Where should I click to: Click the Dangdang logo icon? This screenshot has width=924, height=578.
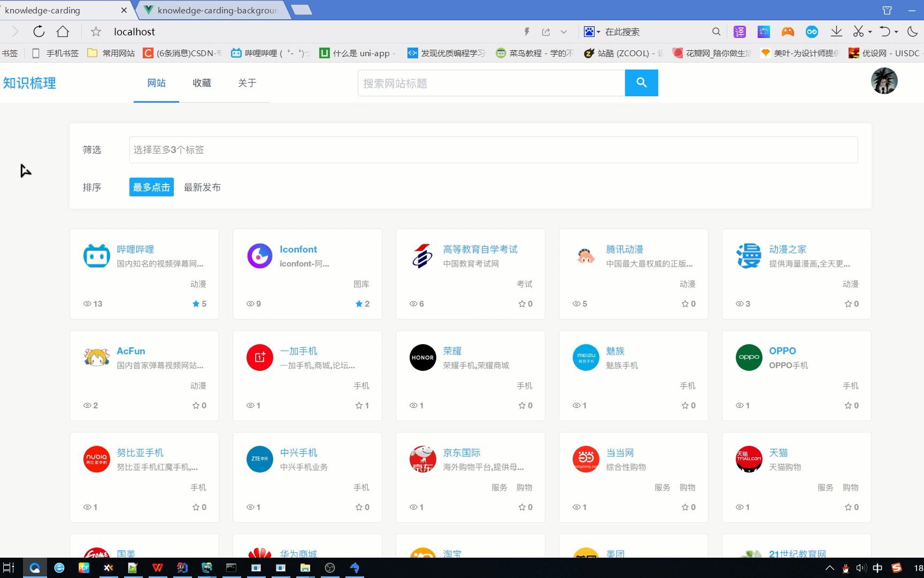pos(586,459)
